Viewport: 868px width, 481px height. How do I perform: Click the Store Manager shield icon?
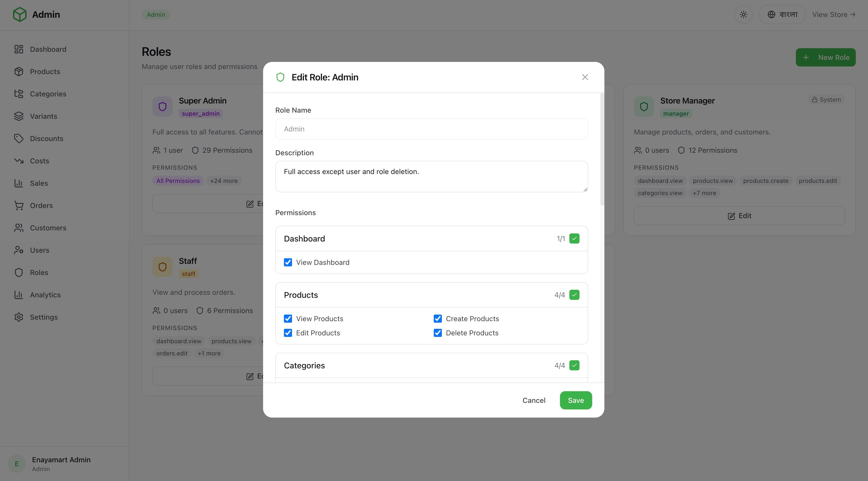click(644, 107)
